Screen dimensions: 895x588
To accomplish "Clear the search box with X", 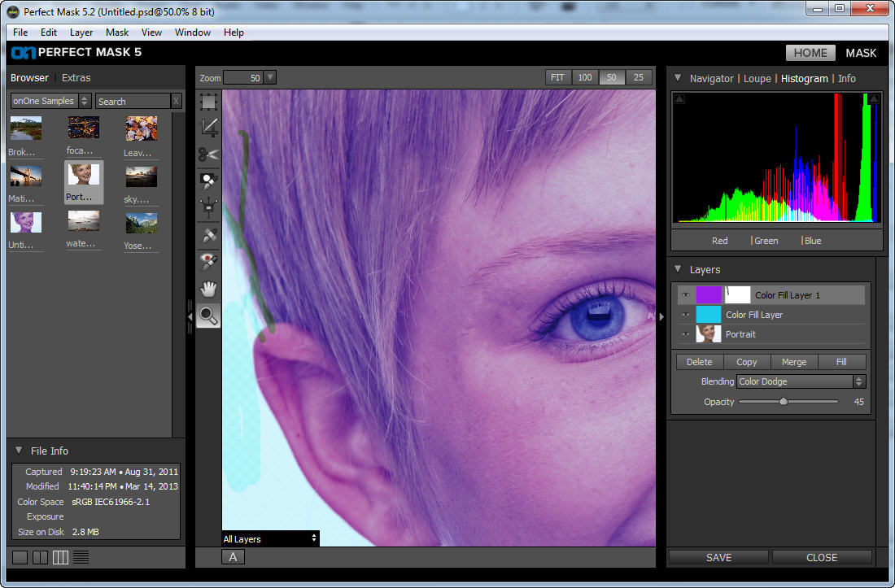I will point(176,101).
